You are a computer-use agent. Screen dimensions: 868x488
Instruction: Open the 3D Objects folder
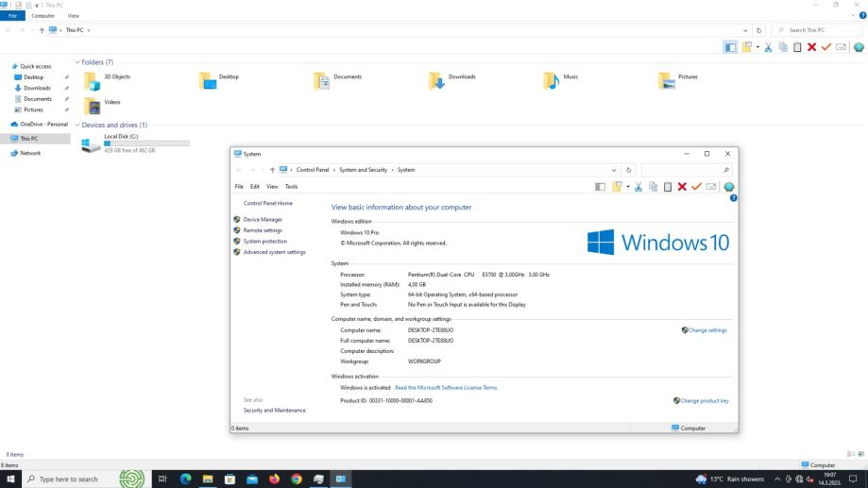click(92, 82)
